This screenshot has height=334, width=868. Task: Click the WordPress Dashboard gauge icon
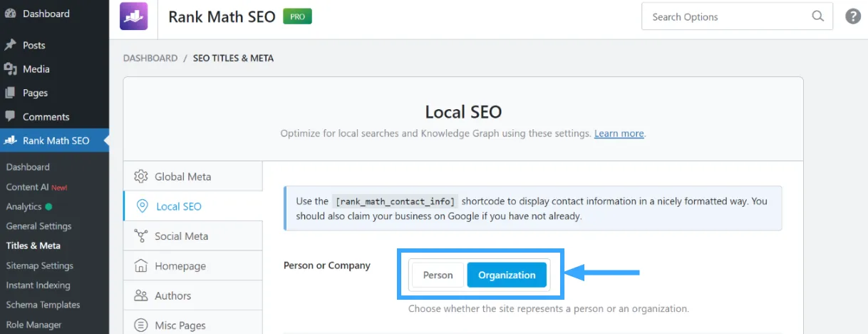click(10, 14)
